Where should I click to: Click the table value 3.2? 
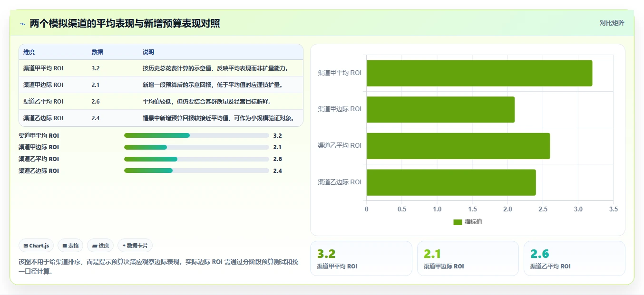(95, 68)
